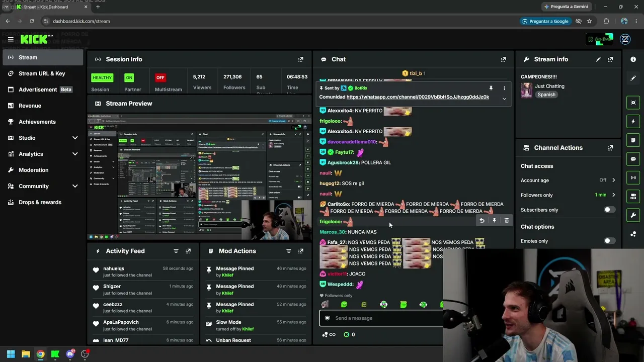Open Drops & rewards page
The width and height of the screenshot is (644, 362).
43,202
